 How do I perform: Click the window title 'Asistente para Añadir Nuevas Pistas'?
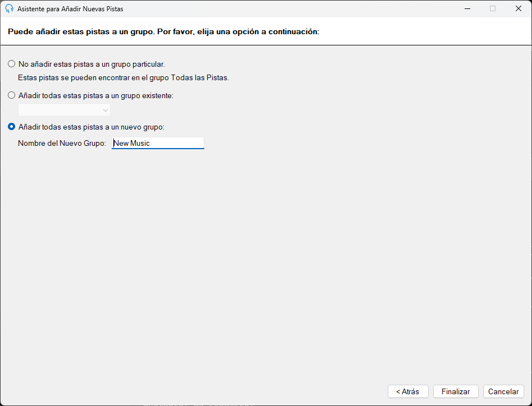70,9
